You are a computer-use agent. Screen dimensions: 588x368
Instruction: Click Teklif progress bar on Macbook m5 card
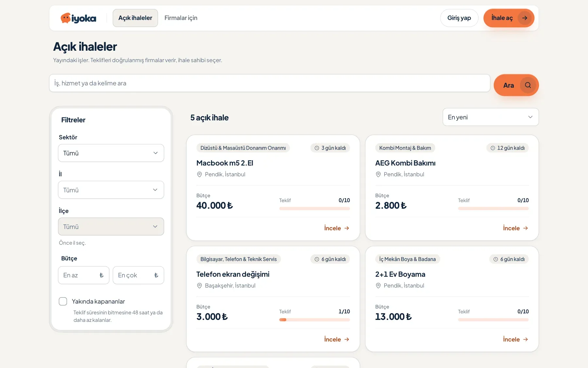coord(315,209)
